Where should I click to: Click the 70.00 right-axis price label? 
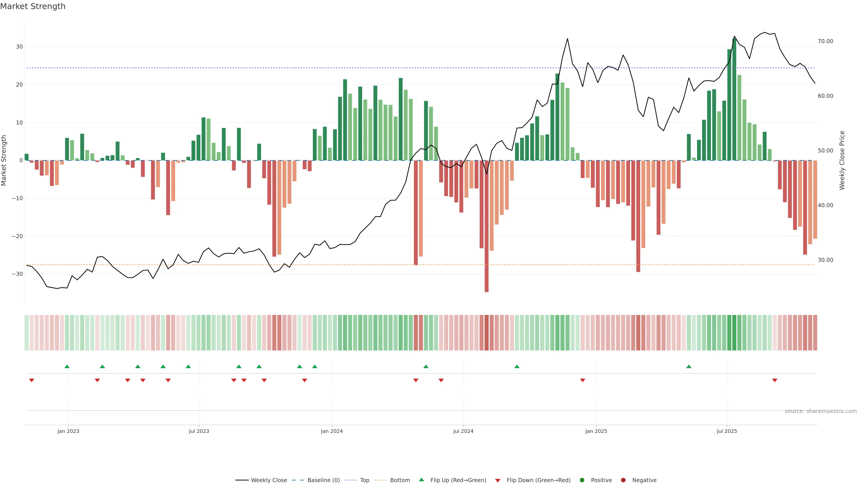825,41
